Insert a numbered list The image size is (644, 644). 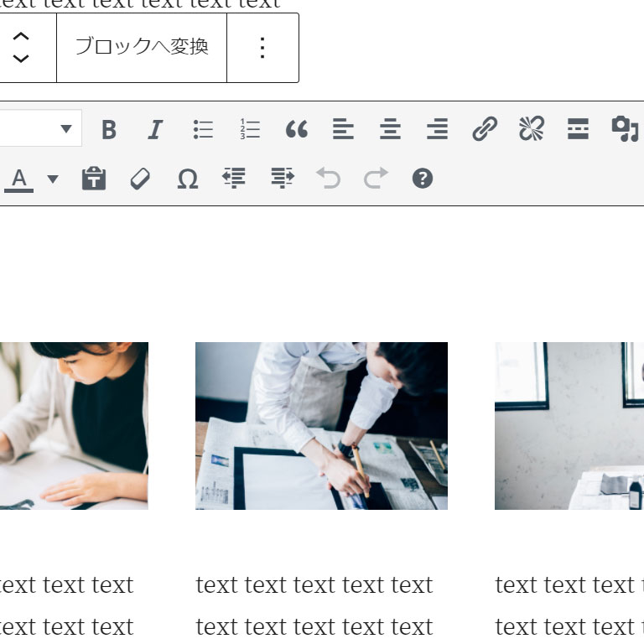(250, 129)
